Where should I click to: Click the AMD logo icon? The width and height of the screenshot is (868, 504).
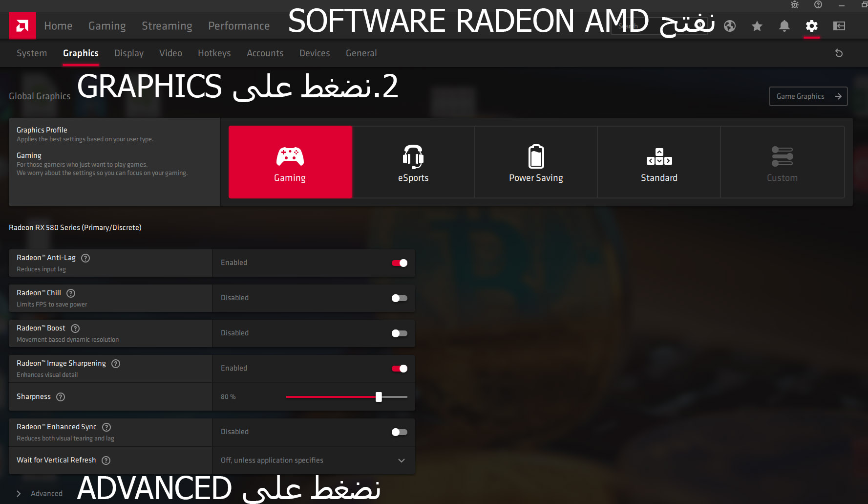22,25
